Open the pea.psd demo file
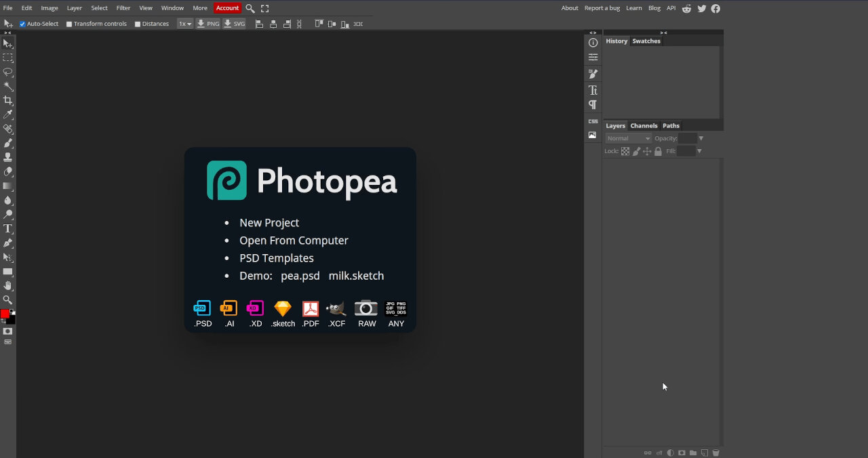Image resolution: width=868 pixels, height=458 pixels. 300,276
